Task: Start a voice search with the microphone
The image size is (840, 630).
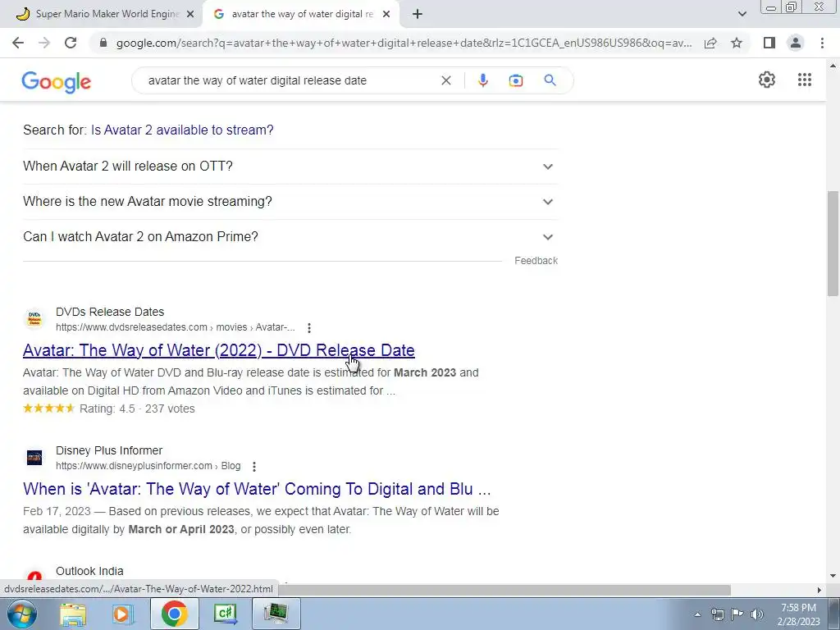Action: click(482, 80)
